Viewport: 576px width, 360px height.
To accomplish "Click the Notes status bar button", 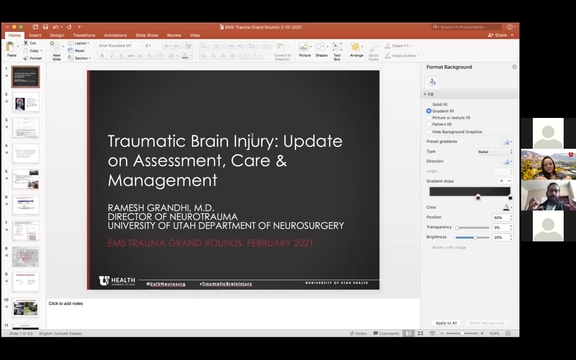I will point(358,334).
